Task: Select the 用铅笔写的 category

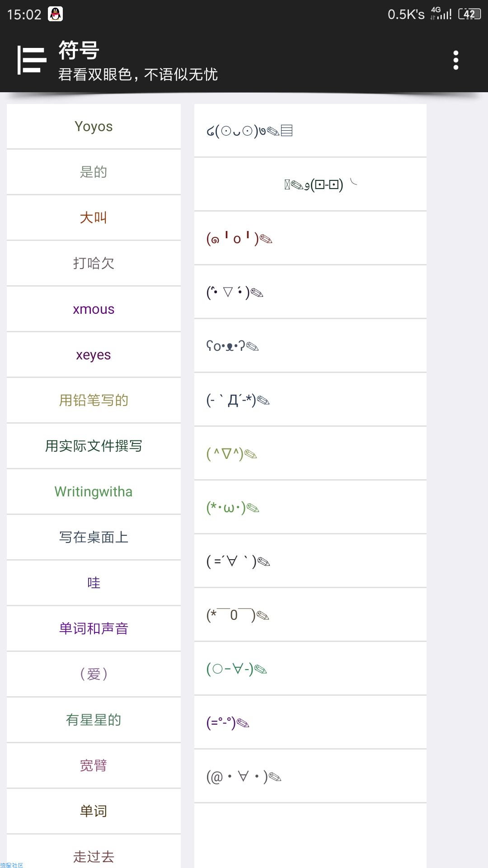Action: (94, 400)
